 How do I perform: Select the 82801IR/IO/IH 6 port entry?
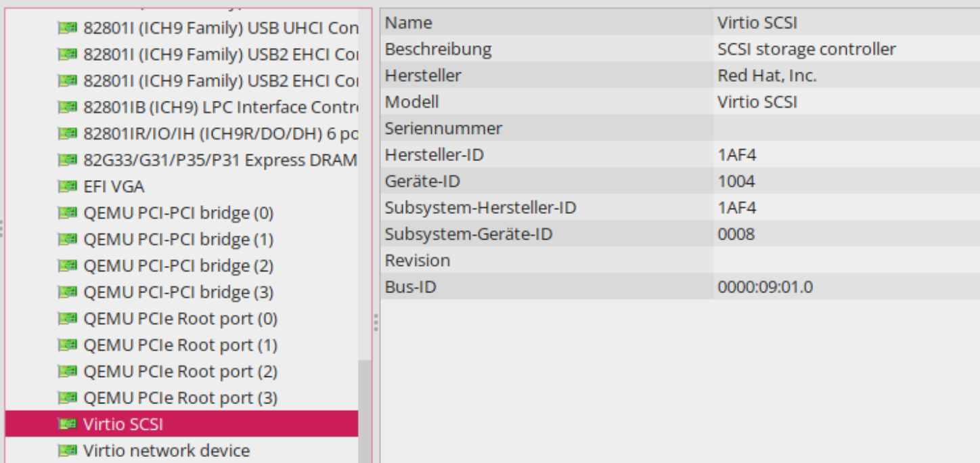(221, 134)
